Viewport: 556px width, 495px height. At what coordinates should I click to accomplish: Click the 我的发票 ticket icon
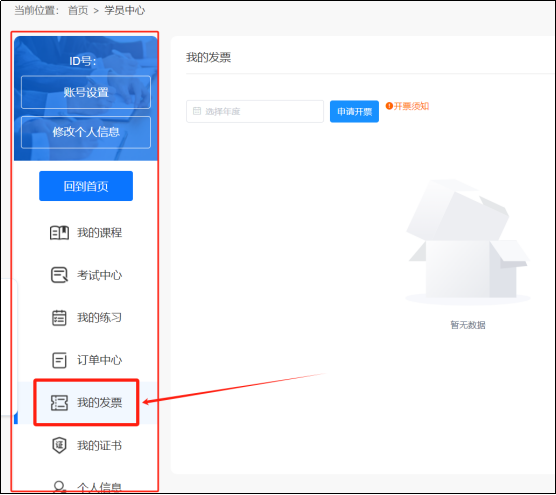59,403
